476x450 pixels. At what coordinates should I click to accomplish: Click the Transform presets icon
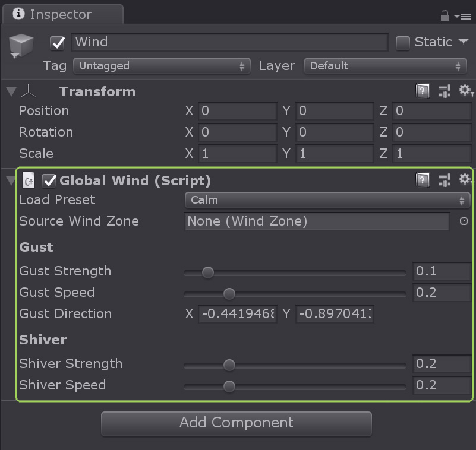tap(443, 90)
